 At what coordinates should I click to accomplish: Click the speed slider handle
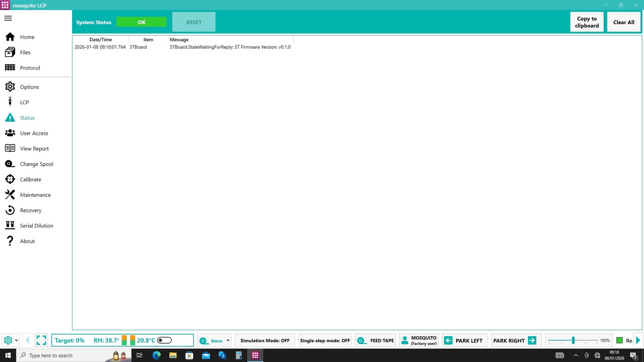(573, 340)
